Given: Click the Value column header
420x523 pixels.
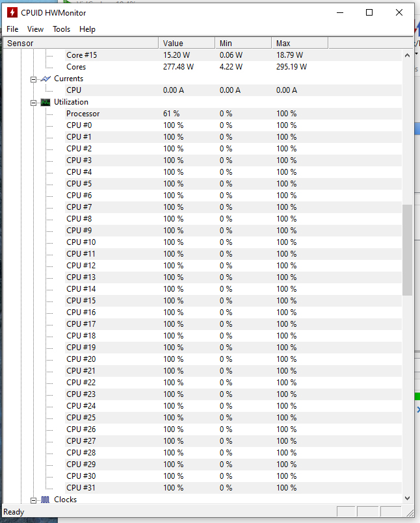Looking at the screenshot, I should [x=187, y=44].
